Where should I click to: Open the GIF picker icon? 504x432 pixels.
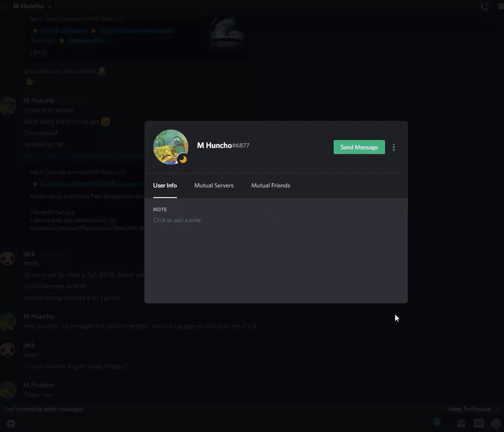point(479,423)
